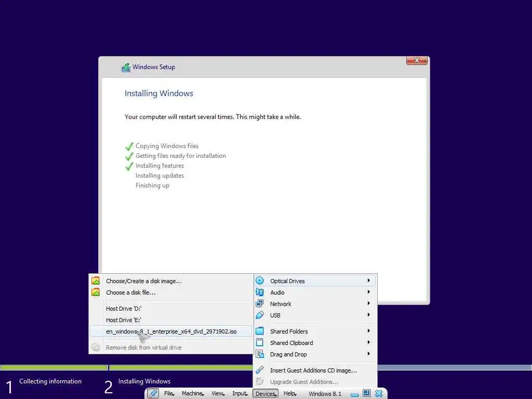The width and height of the screenshot is (532, 399).
Task: Expand the Drag and Drop submenu arrow
Action: [x=368, y=354]
